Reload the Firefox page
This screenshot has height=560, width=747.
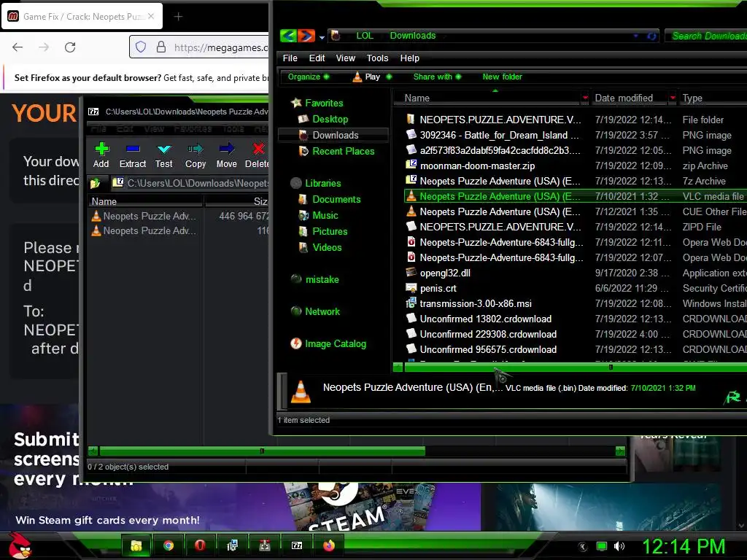pos(70,47)
